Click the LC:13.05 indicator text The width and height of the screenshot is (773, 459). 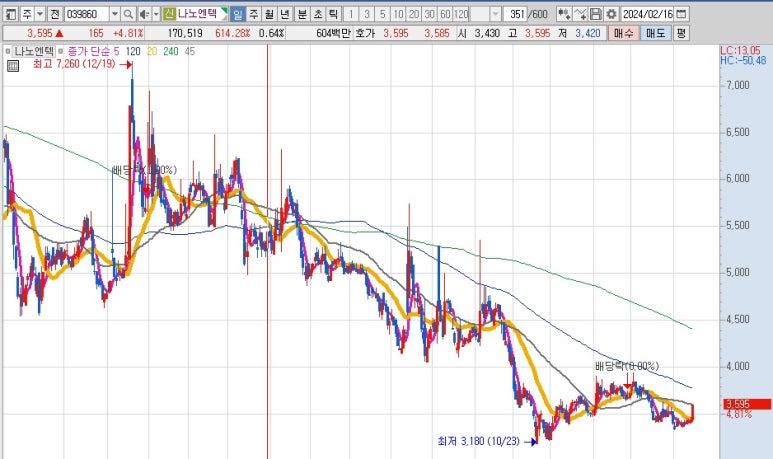(x=740, y=50)
